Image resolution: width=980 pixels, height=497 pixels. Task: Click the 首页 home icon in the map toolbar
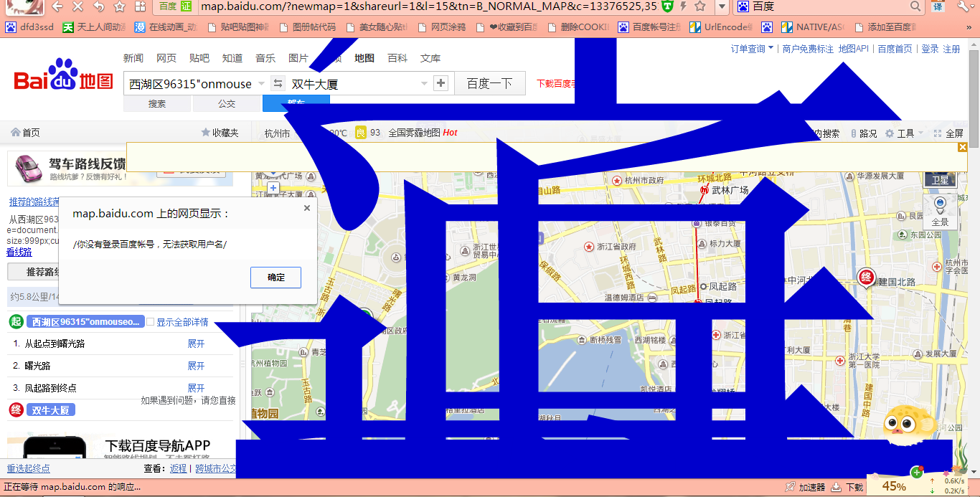tap(15, 133)
